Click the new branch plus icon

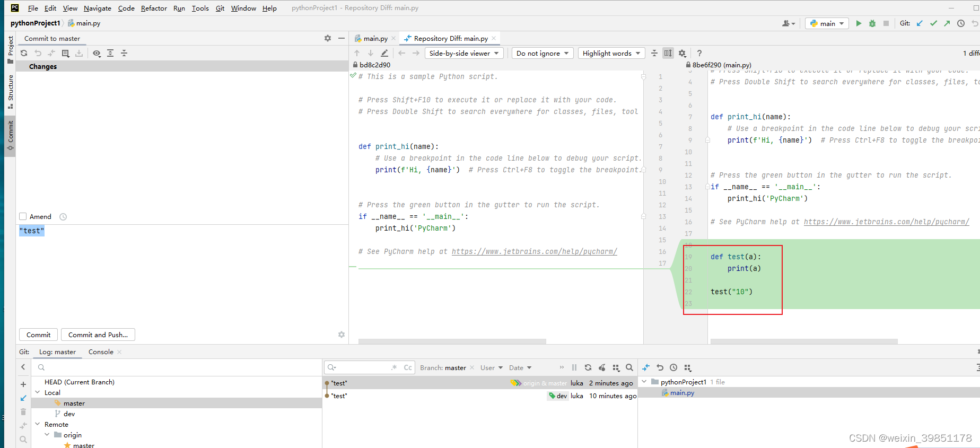[x=23, y=384]
